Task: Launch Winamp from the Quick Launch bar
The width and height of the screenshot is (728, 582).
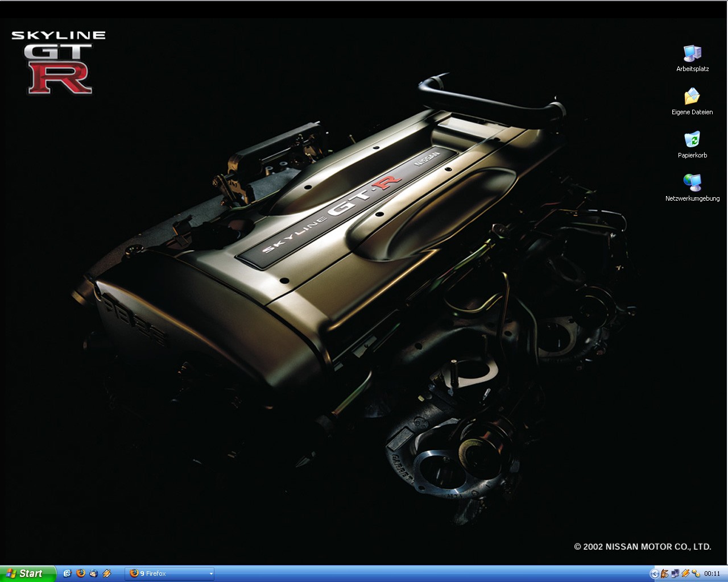Action: (107, 573)
